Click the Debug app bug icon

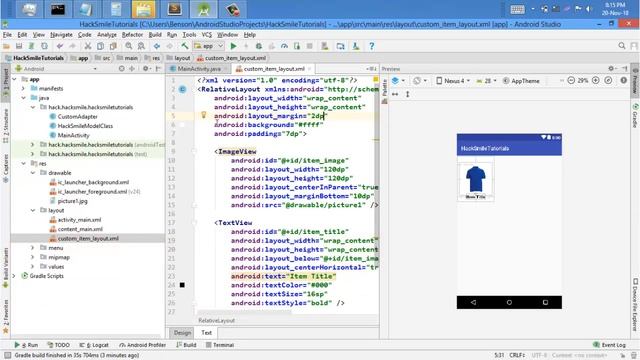(258, 46)
